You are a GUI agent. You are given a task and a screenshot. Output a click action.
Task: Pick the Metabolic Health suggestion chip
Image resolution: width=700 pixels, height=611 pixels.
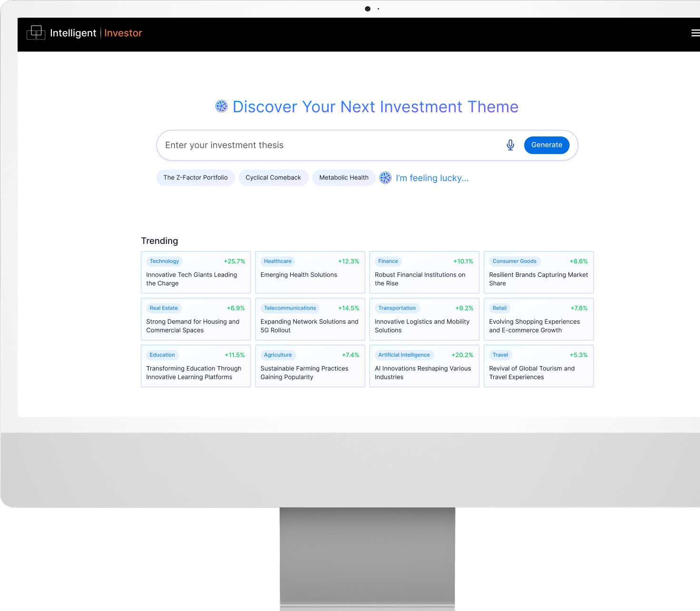[343, 178]
